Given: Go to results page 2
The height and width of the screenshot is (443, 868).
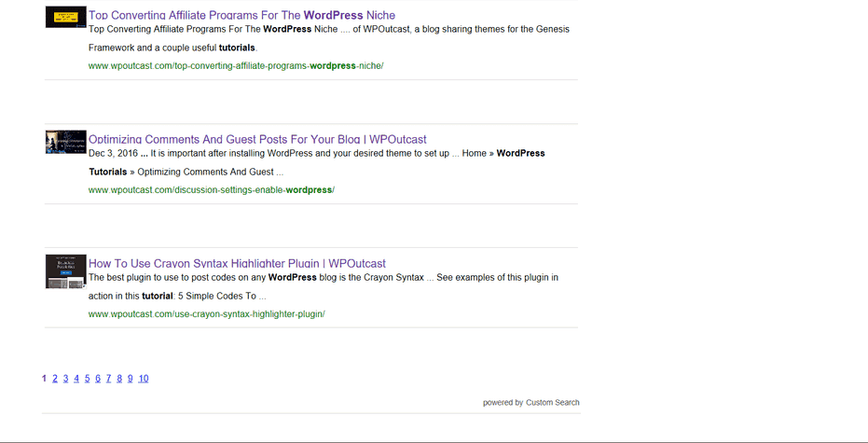Looking at the screenshot, I should [55, 379].
